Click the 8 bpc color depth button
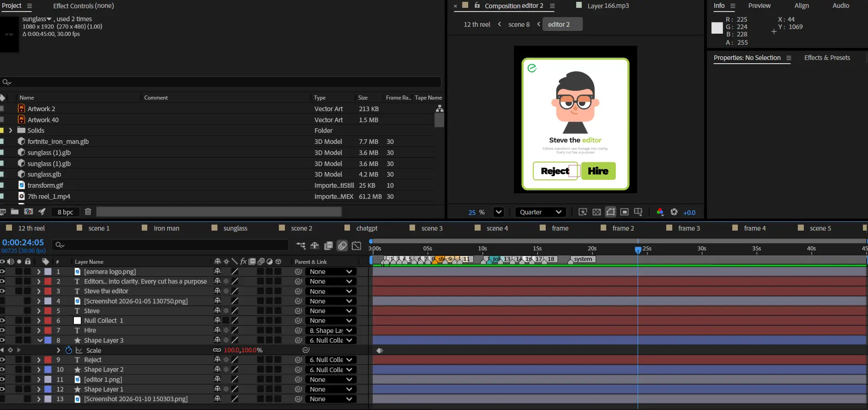The width and height of the screenshot is (868, 410). (x=65, y=212)
